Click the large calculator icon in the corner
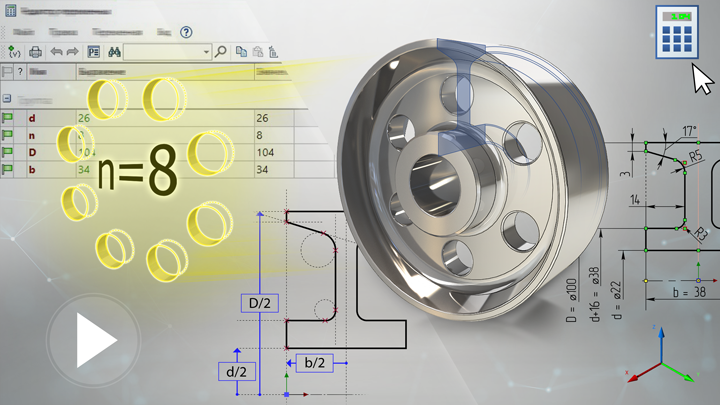The image size is (720, 405). point(675,32)
